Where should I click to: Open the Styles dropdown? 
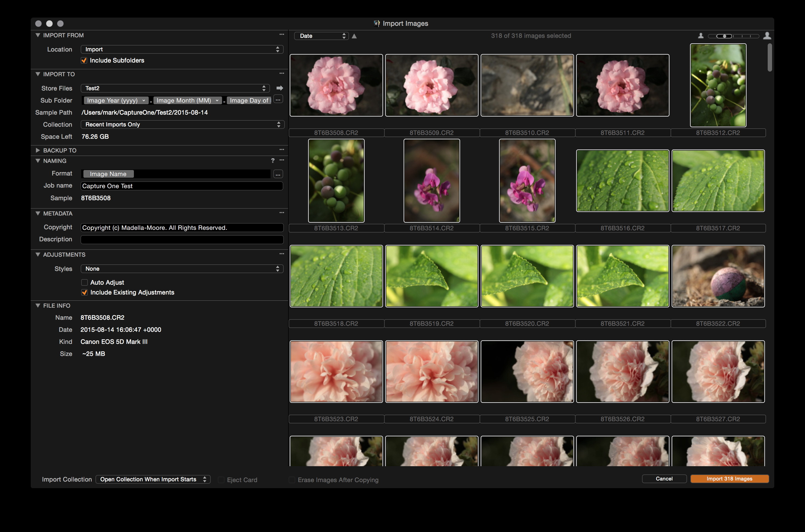[182, 269]
